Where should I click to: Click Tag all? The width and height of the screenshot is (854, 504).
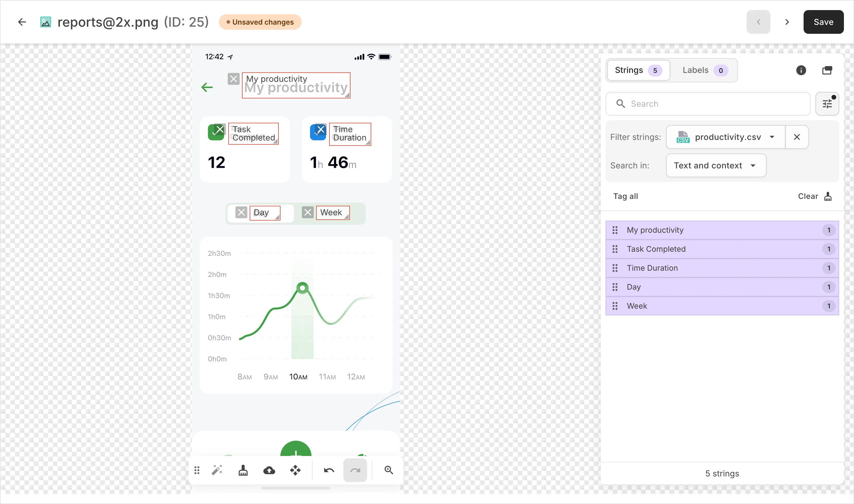pyautogui.click(x=625, y=196)
